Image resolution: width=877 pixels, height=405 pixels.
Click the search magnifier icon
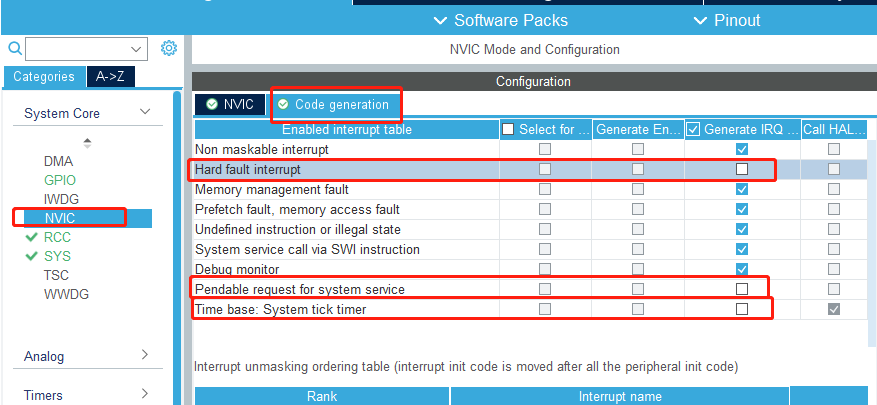[14, 48]
